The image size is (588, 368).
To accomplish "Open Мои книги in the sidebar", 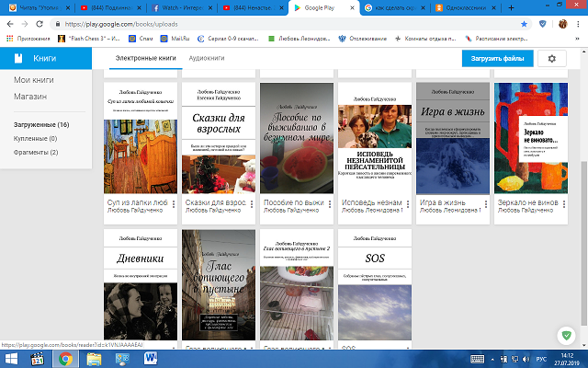I will 33,81.
